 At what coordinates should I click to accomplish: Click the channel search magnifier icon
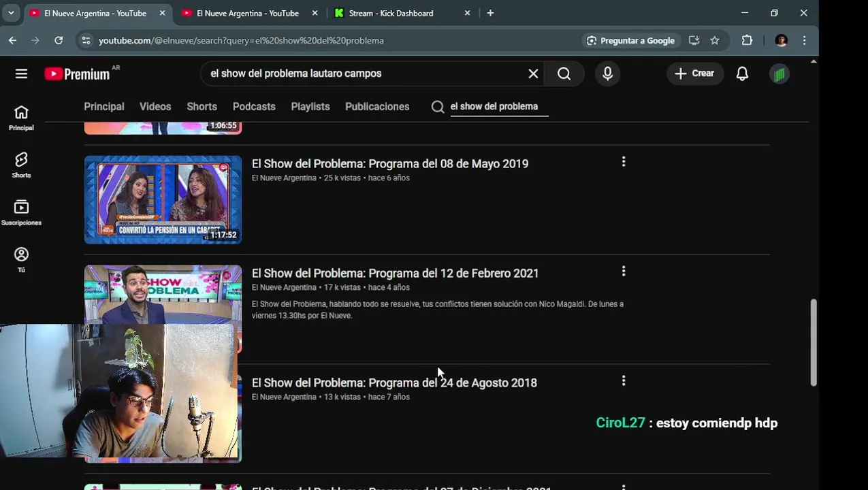438,107
